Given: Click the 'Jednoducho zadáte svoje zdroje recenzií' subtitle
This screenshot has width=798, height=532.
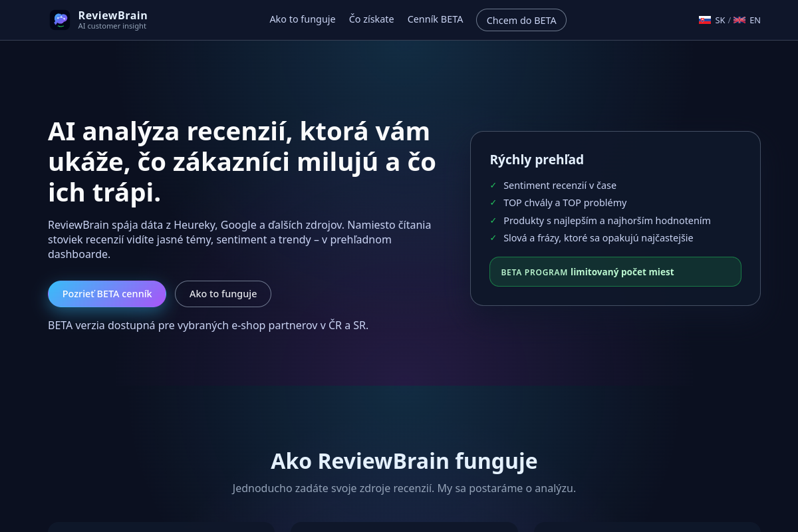Looking at the screenshot, I should point(404,488).
